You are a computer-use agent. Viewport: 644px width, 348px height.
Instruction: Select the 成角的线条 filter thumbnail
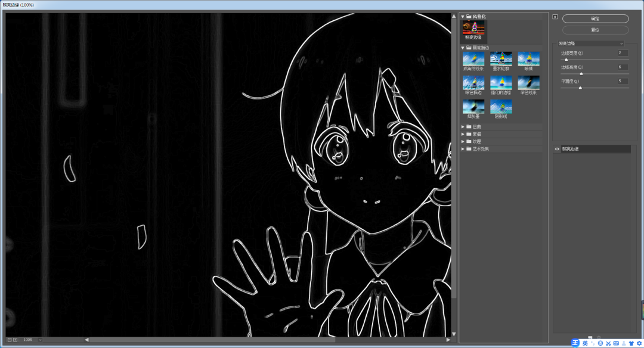click(473, 59)
